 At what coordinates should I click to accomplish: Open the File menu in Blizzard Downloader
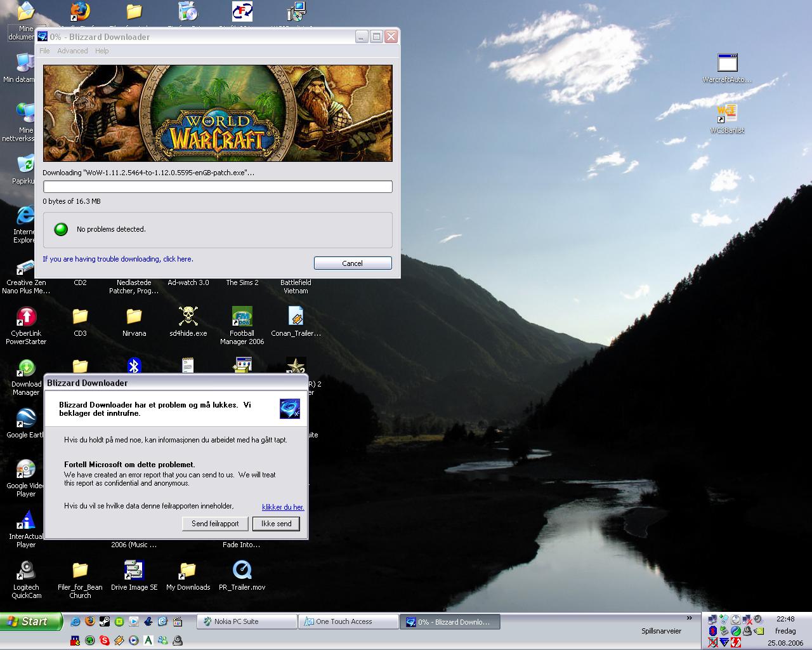[44, 51]
